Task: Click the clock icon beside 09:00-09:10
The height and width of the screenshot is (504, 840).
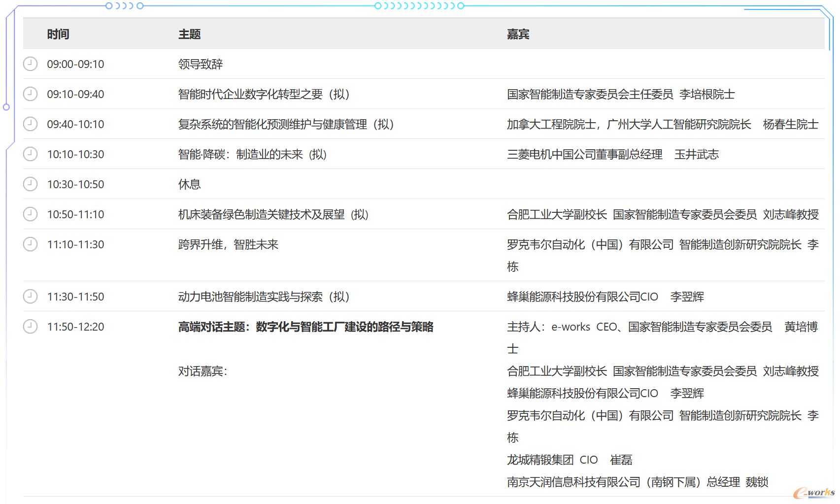Action: 30,64
